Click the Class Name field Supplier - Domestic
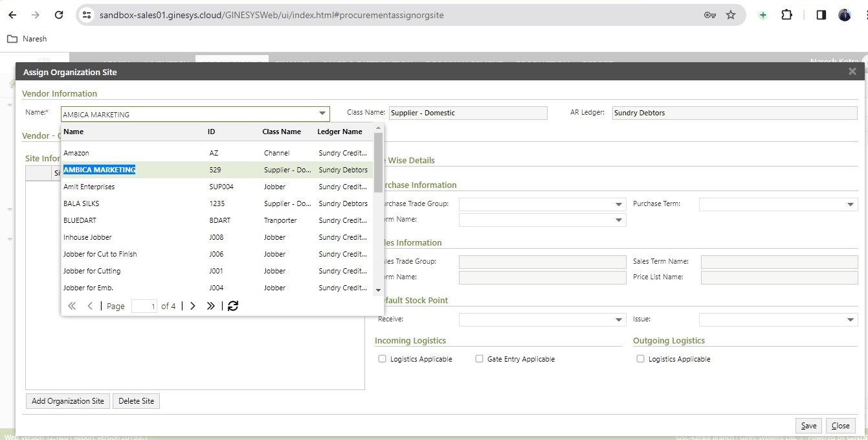 coord(467,113)
